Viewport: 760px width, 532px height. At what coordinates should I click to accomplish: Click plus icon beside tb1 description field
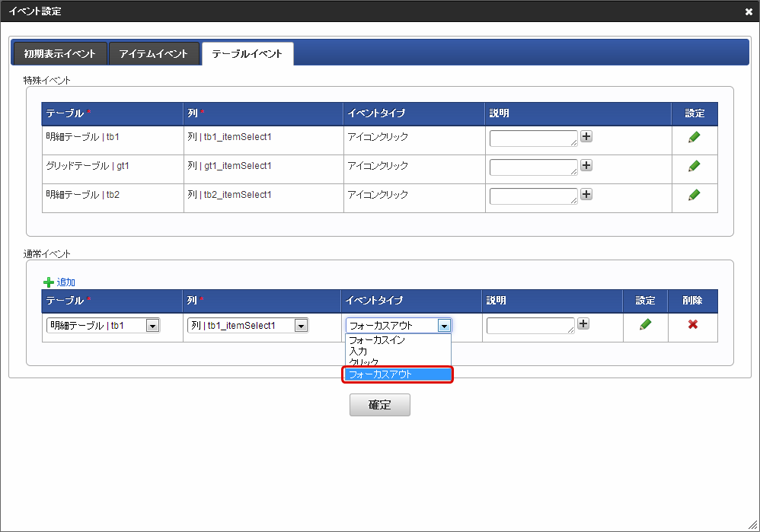point(586,136)
